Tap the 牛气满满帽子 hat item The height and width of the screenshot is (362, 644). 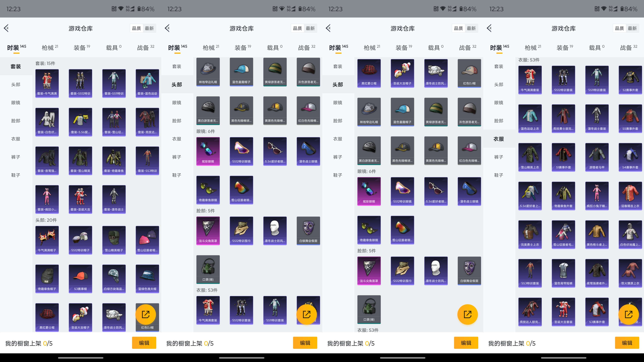pyautogui.click(x=47, y=240)
